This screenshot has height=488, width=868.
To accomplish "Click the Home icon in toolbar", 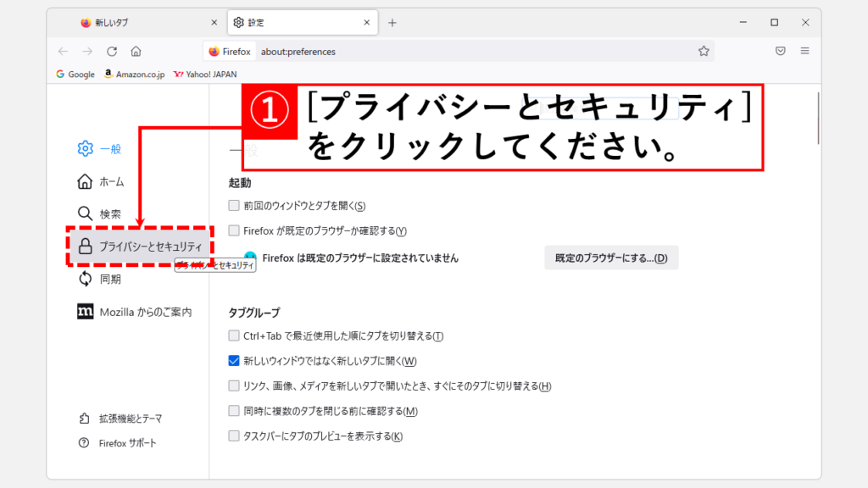I will 136,51.
